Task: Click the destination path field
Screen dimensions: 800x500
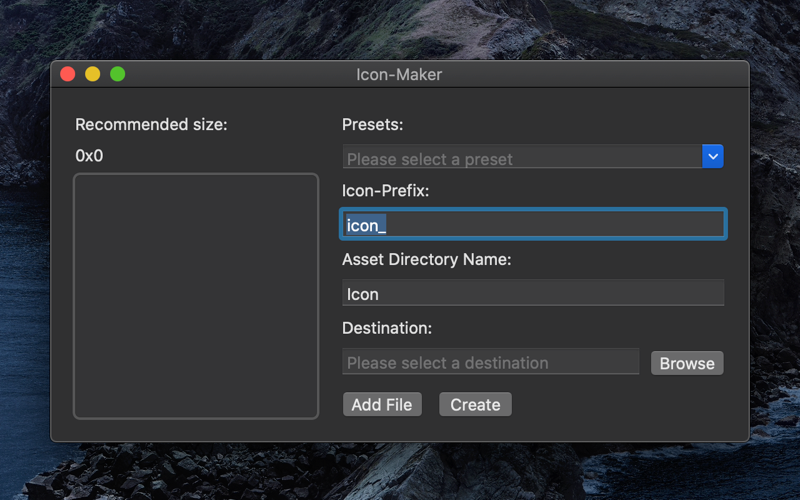Action: pyautogui.click(x=491, y=362)
